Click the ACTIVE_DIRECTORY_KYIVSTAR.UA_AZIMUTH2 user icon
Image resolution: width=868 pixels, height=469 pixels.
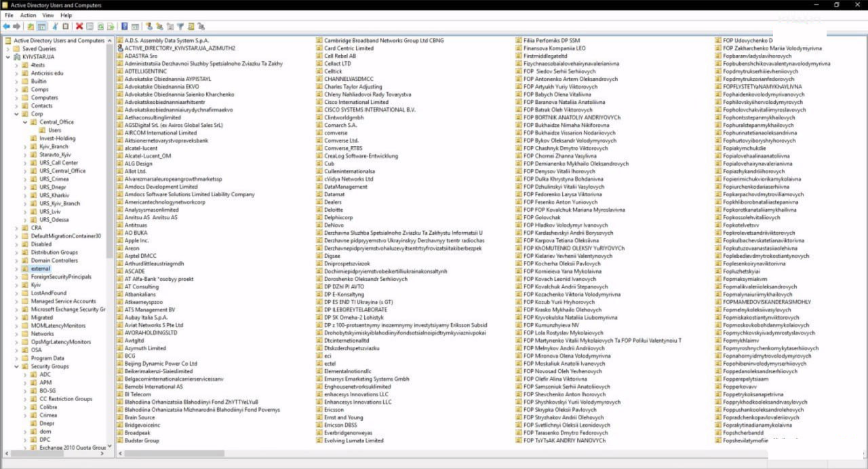point(120,48)
